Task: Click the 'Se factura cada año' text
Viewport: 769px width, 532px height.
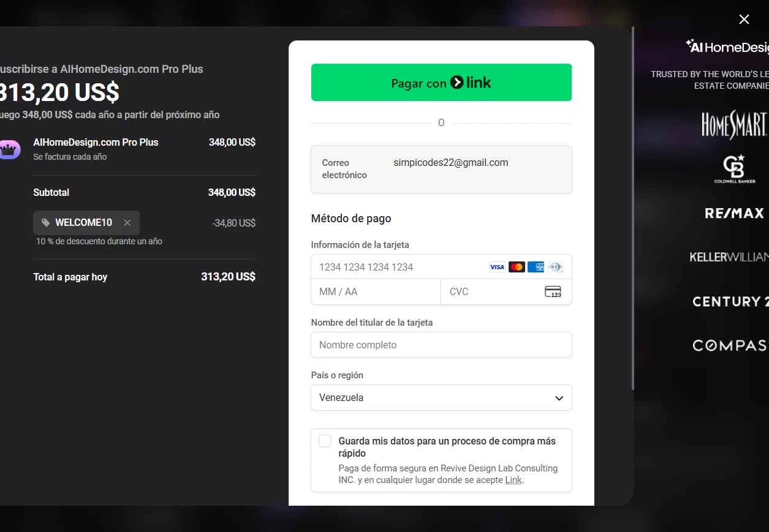Action: click(70, 157)
